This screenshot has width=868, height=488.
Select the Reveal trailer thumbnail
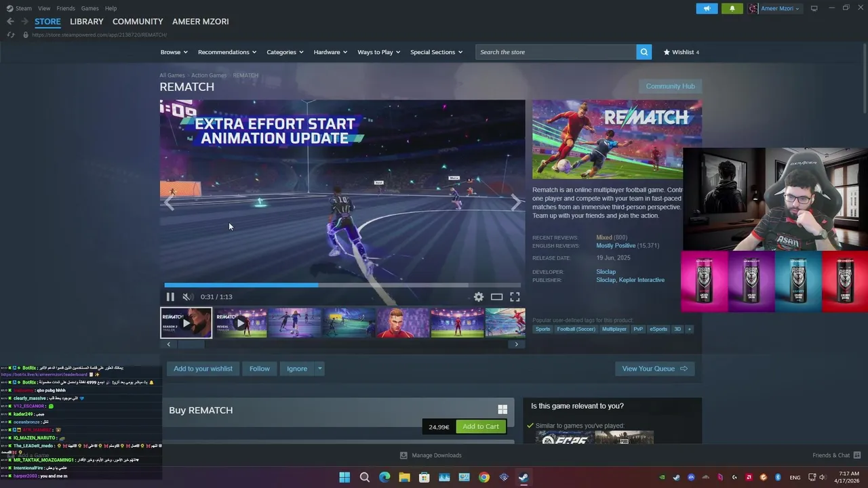(241, 323)
